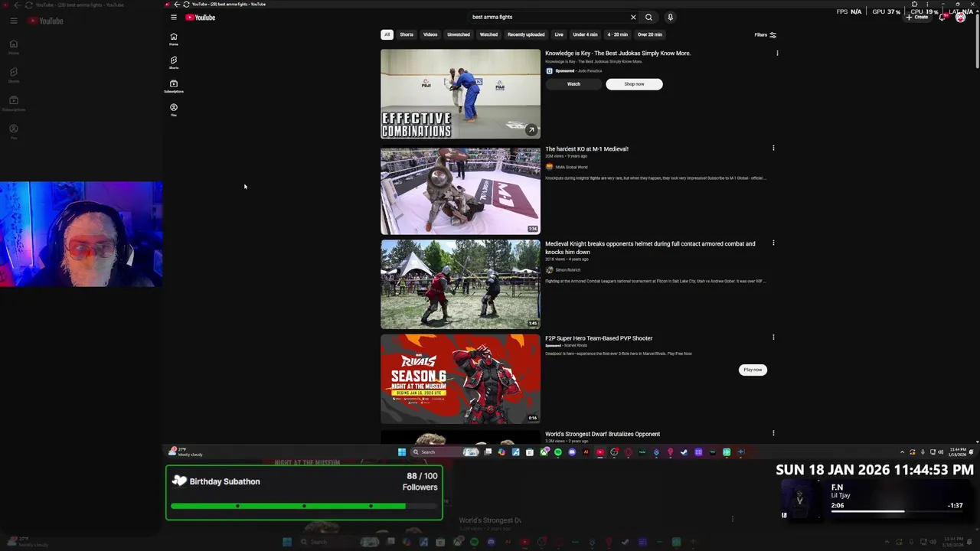980x551 pixels.
Task: Open options menu for the Medieval Knight video
Action: 773,243
